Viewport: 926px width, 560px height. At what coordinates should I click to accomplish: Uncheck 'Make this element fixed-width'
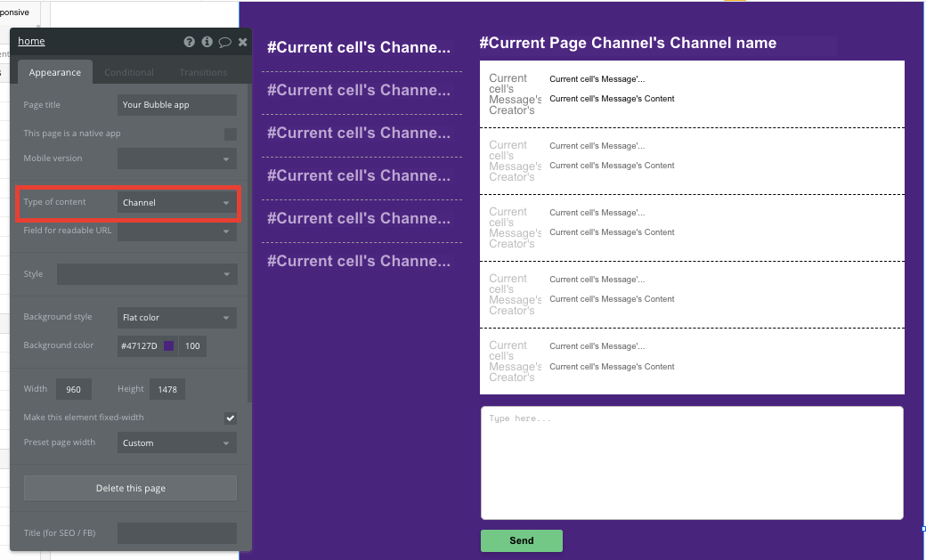pos(230,417)
